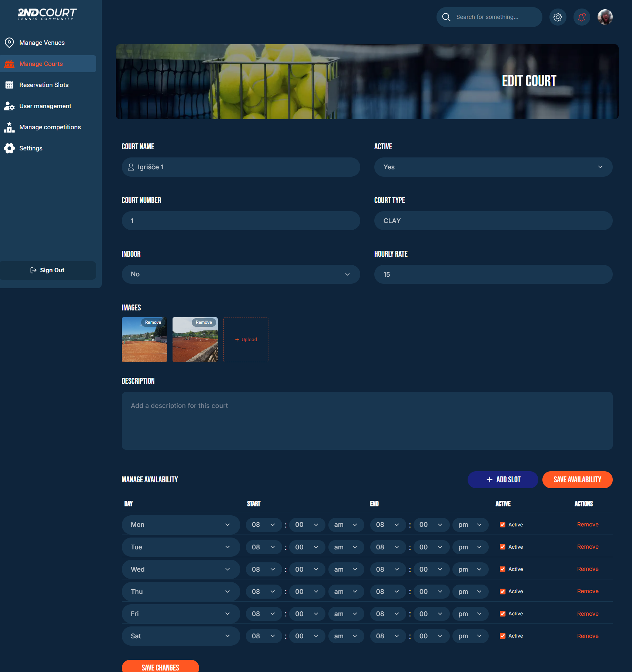Open the top-bar settings gear
This screenshot has height=672, width=632.
click(558, 17)
